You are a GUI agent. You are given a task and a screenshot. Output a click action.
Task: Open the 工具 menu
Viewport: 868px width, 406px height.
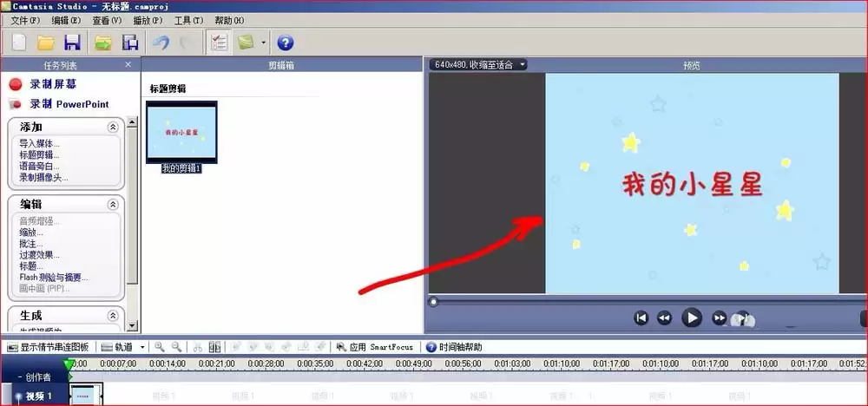[x=188, y=21]
